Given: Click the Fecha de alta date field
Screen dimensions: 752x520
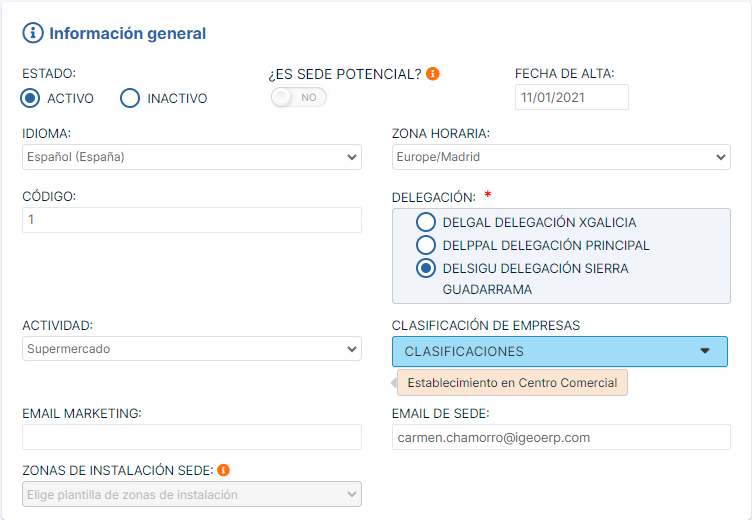Looking at the screenshot, I should [x=571, y=97].
